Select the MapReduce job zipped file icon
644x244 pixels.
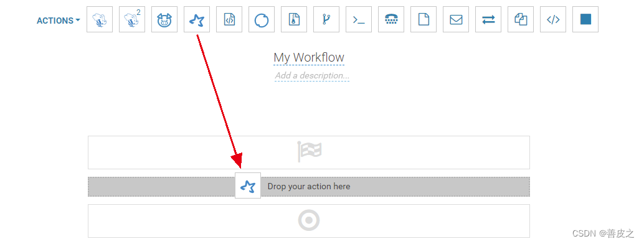pos(294,19)
